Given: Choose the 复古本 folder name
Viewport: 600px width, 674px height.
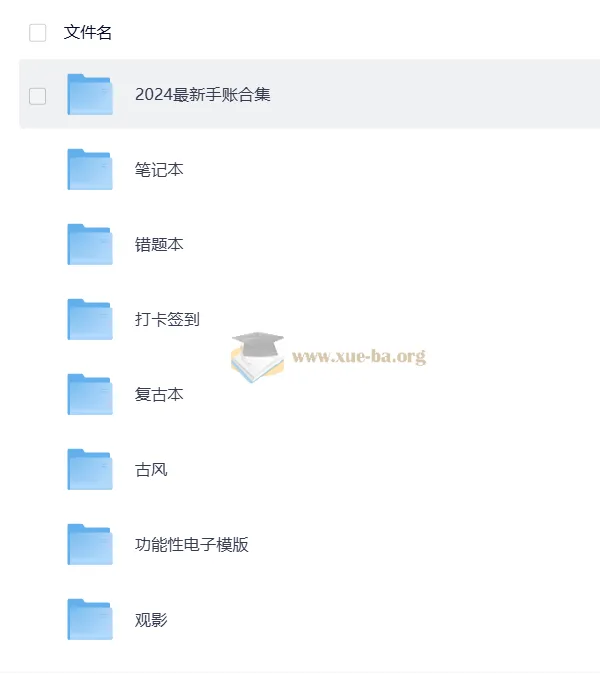Looking at the screenshot, I should click(159, 394).
